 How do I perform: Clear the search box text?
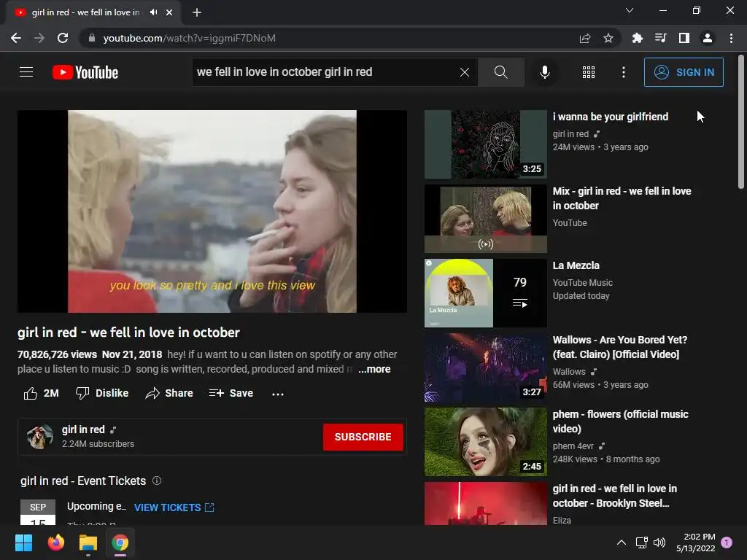click(x=465, y=72)
